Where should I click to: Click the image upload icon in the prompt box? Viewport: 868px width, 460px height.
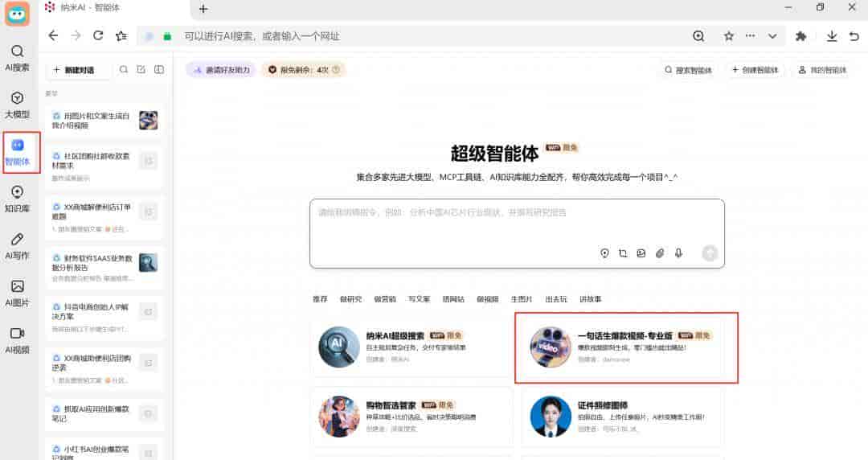(x=641, y=253)
